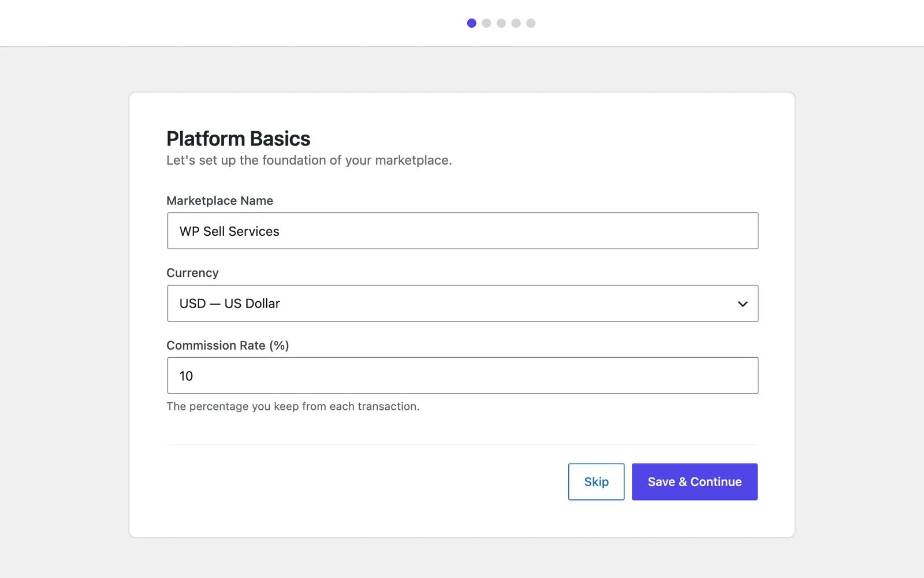Click the Marketplace Name label

pos(220,201)
